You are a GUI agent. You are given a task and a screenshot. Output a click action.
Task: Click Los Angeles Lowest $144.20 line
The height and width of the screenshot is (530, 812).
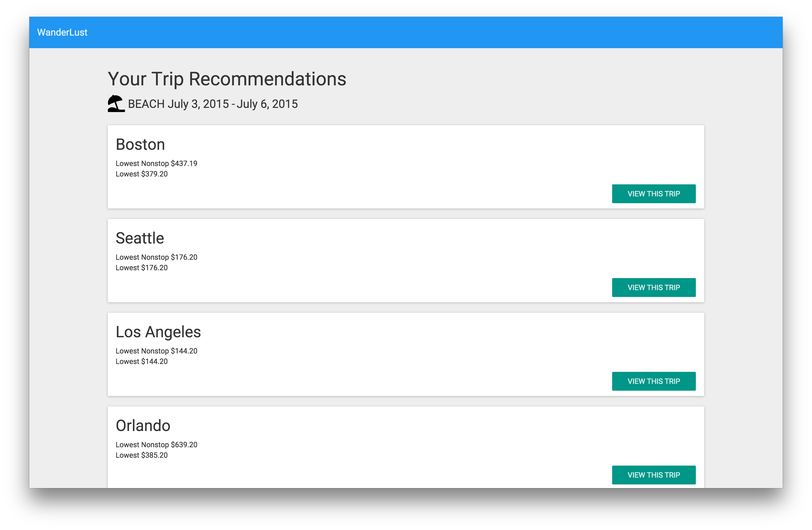click(x=142, y=362)
